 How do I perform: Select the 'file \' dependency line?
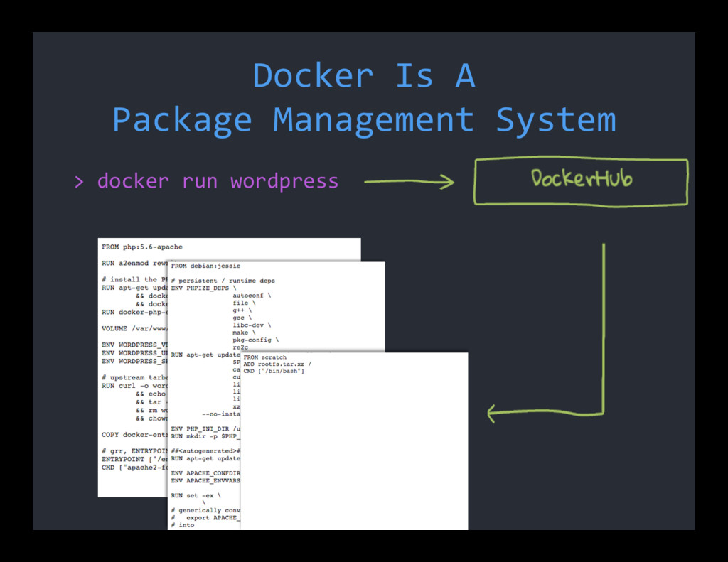click(x=245, y=303)
